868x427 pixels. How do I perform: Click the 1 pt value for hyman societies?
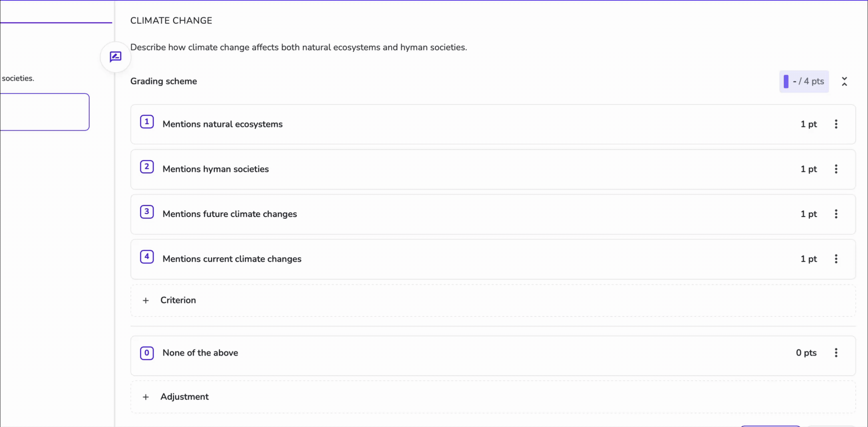click(x=808, y=169)
